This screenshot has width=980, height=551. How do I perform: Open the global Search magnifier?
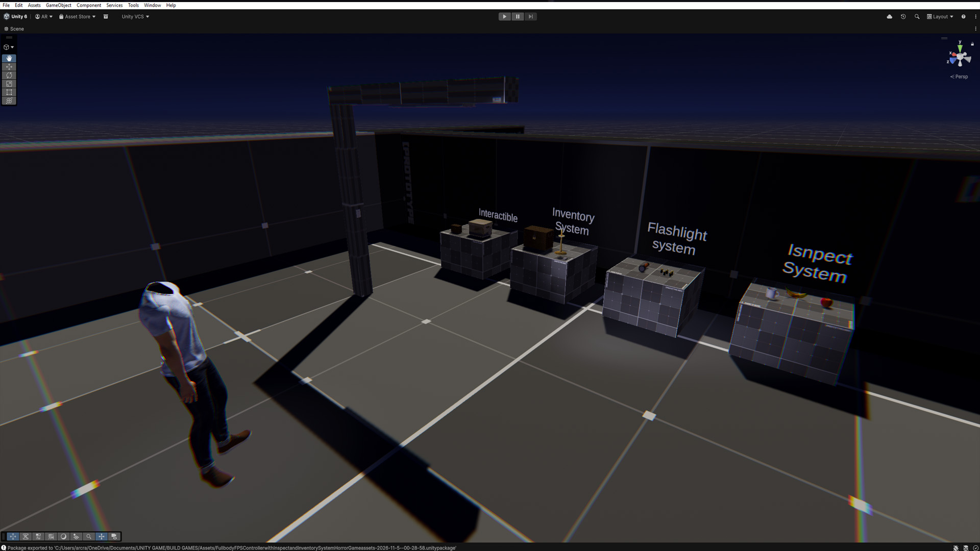coord(917,16)
